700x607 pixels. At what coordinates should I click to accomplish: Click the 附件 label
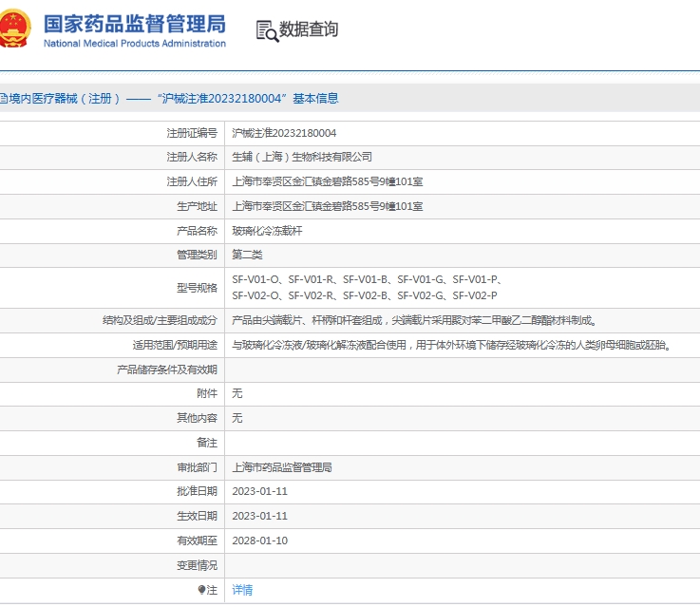coord(207,393)
